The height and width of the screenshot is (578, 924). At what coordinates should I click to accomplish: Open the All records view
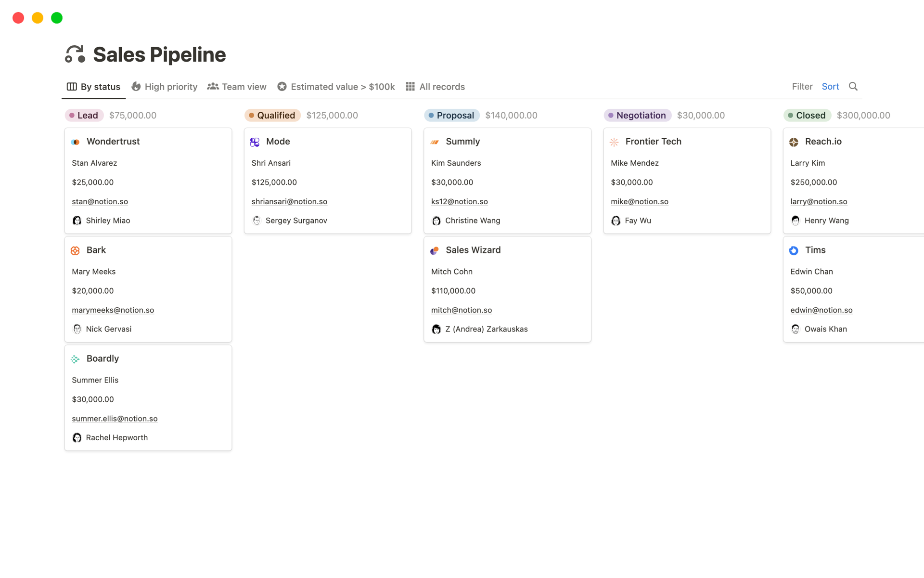(435, 87)
